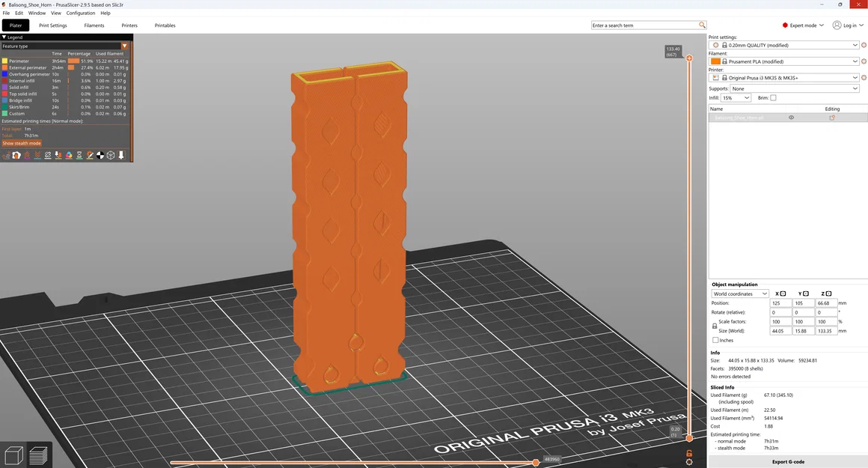Image resolution: width=868 pixels, height=468 pixels.
Task: Open Filament settings cog icon next to preset
Action: tap(864, 61)
